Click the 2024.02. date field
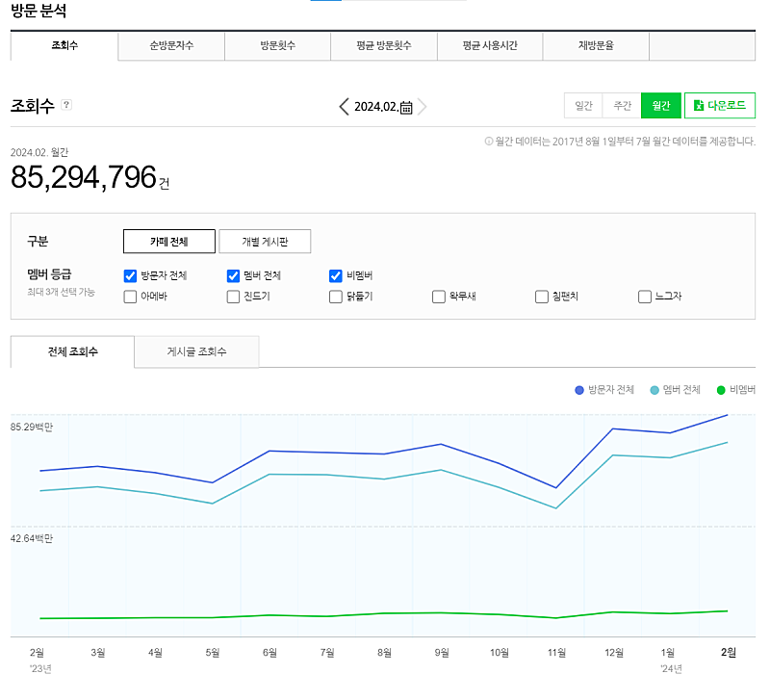The width and height of the screenshot is (770, 700). 375,107
